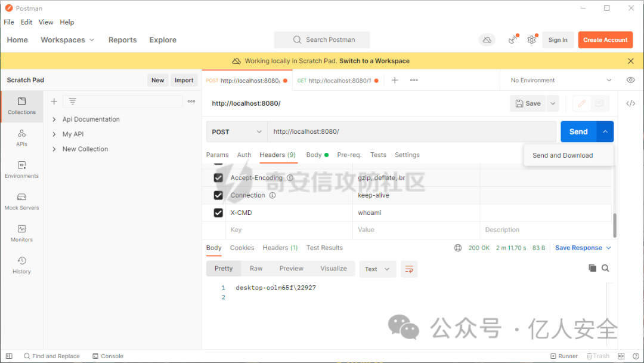The width and height of the screenshot is (644, 363).
Task: Toggle sidebar icon in status bar
Action: point(9,356)
